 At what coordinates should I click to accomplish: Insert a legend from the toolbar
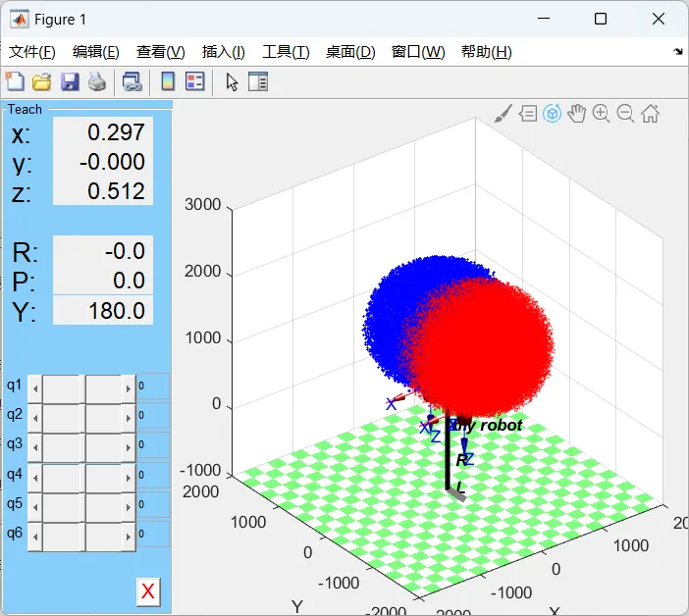pyautogui.click(x=195, y=81)
